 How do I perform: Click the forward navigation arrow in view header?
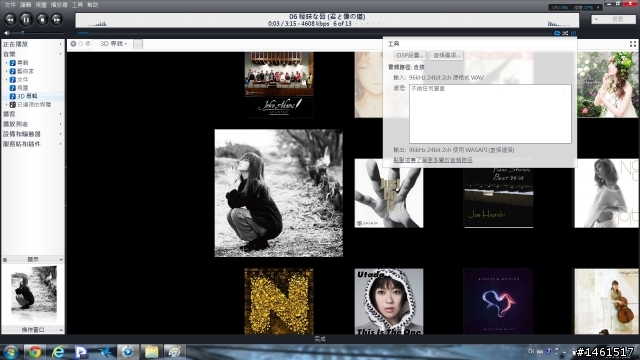click(x=81, y=44)
